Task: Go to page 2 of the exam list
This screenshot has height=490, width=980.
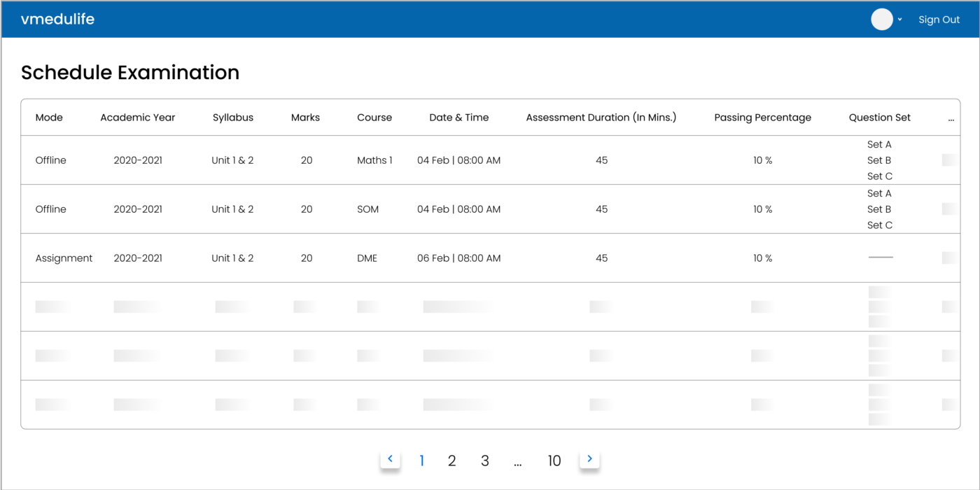Action: (x=451, y=461)
